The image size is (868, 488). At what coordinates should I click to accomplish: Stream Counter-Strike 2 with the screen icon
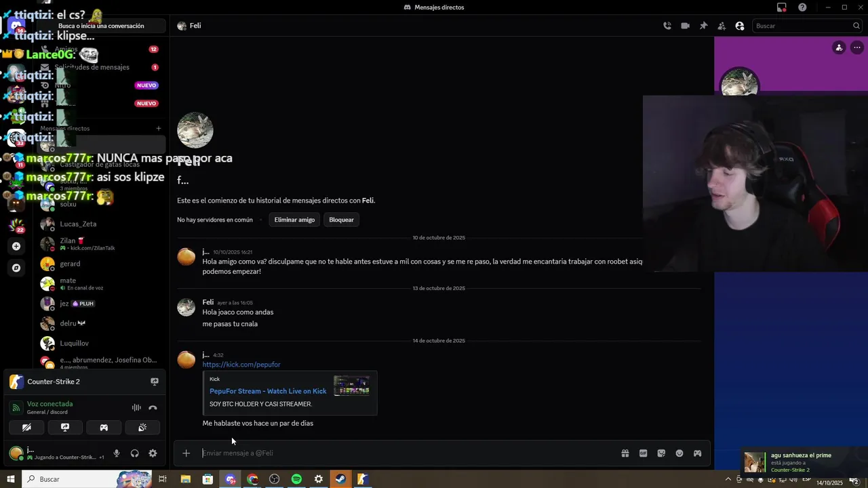155,382
